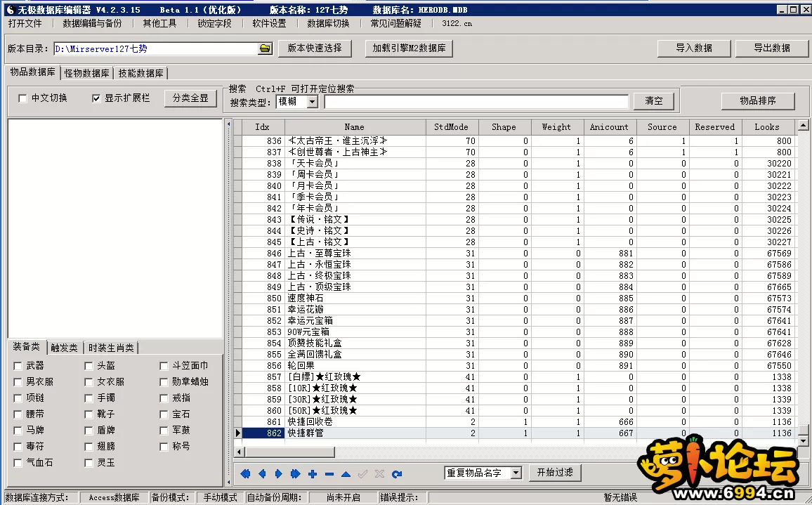Select the 轮回果 item name cell
Screen dimensions: 812x505
pos(355,366)
